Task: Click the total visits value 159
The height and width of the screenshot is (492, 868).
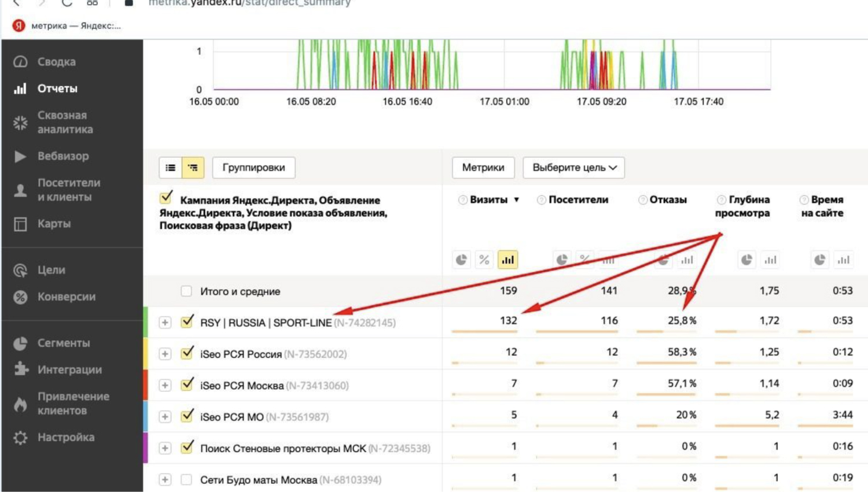Action: pyautogui.click(x=509, y=291)
